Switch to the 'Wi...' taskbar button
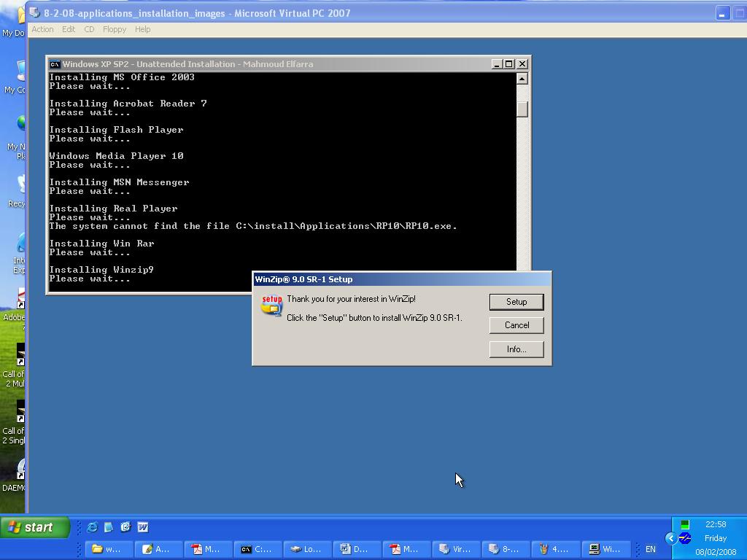Image resolution: width=747 pixels, height=560 pixels. pyautogui.click(x=606, y=549)
